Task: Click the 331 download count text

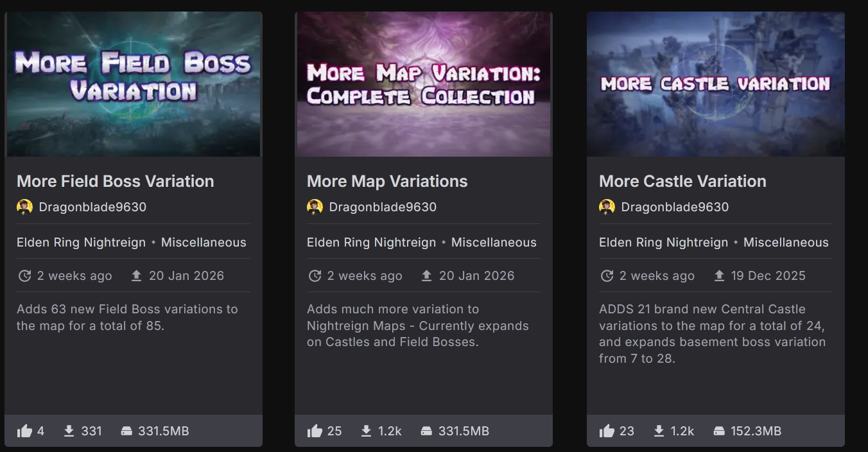Action: [x=91, y=431]
